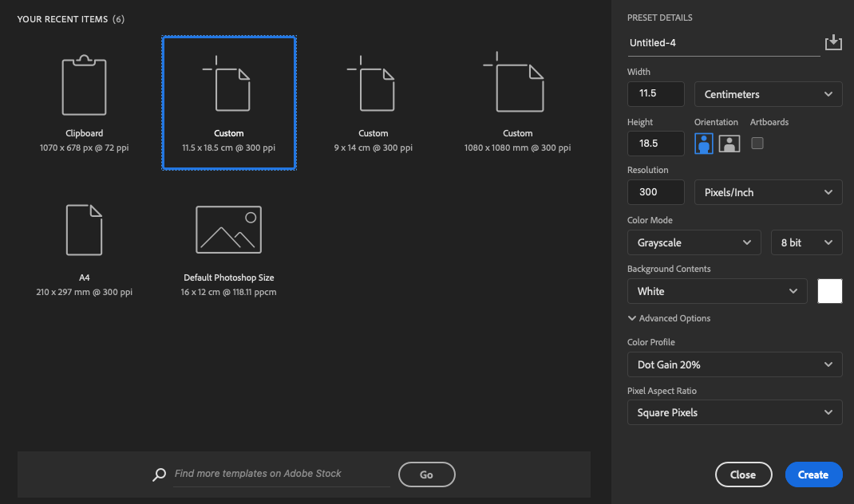854x504 pixels.
Task: Open the Centimeters units dropdown
Action: click(768, 94)
